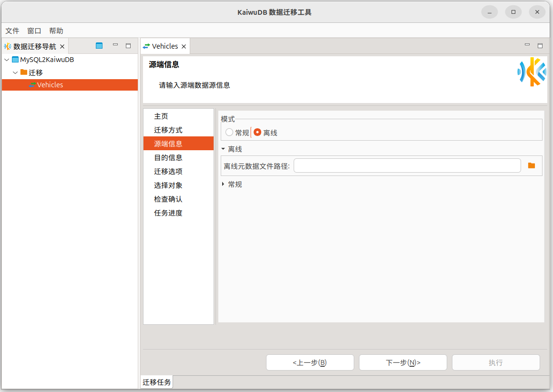This screenshot has height=392, width=553.
Task: Click the <上一步(B) button
Action: [310, 362]
